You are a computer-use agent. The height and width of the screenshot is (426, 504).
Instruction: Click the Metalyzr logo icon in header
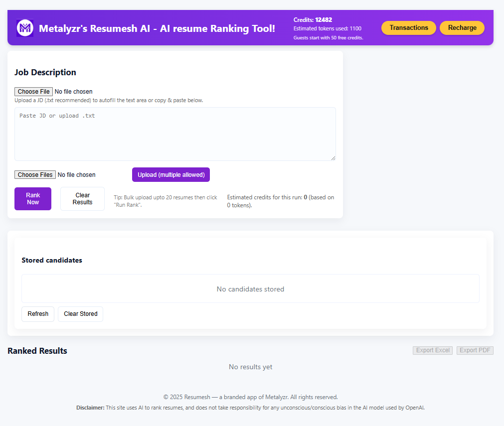pyautogui.click(x=24, y=28)
